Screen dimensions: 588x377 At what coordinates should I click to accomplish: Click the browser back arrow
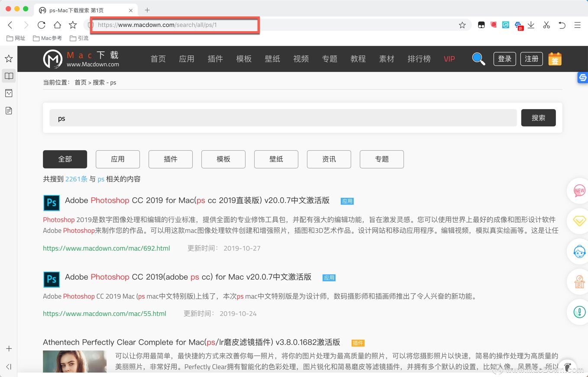(x=10, y=25)
